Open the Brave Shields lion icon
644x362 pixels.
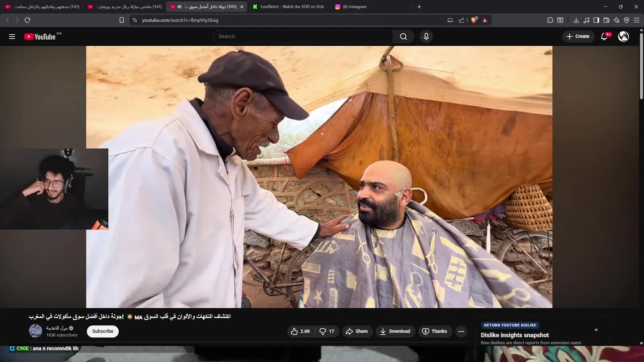tap(473, 20)
